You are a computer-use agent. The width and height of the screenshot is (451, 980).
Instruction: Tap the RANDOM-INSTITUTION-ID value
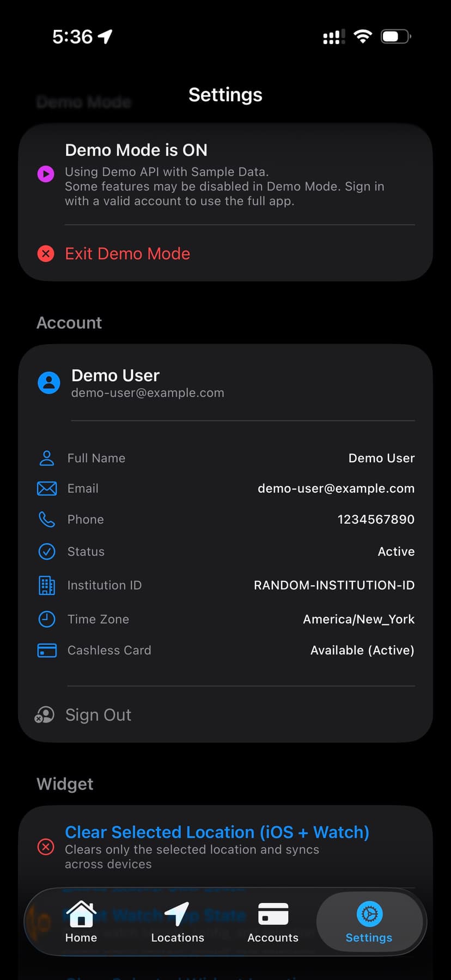334,585
